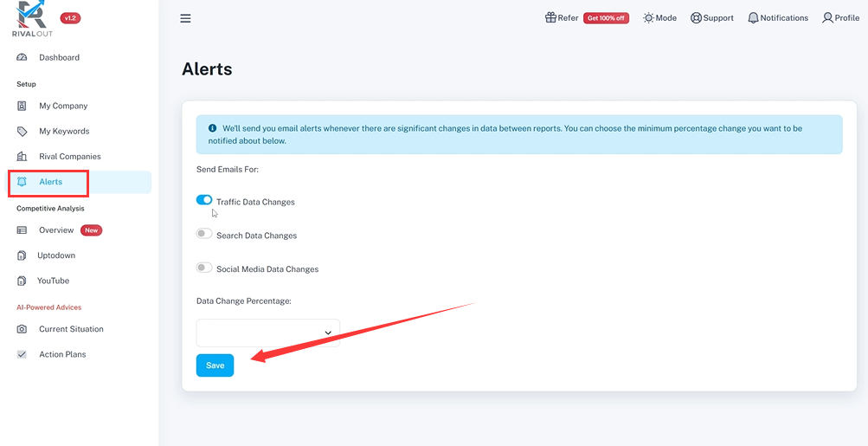Click the Alerts page heading
868x446 pixels.
coord(207,69)
